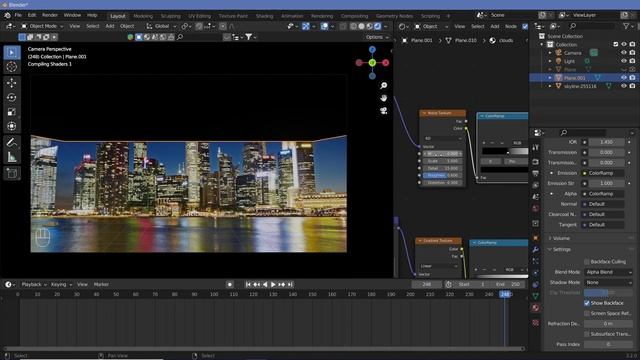Screen dimensions: 640x360
Task: Hide the skyline object in viewport
Action: click(624, 86)
